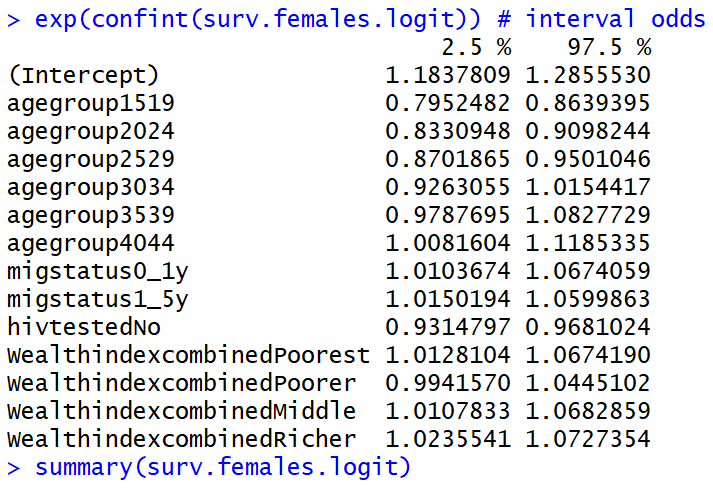Place cursor on agegroup1519 row label

click(x=90, y=103)
